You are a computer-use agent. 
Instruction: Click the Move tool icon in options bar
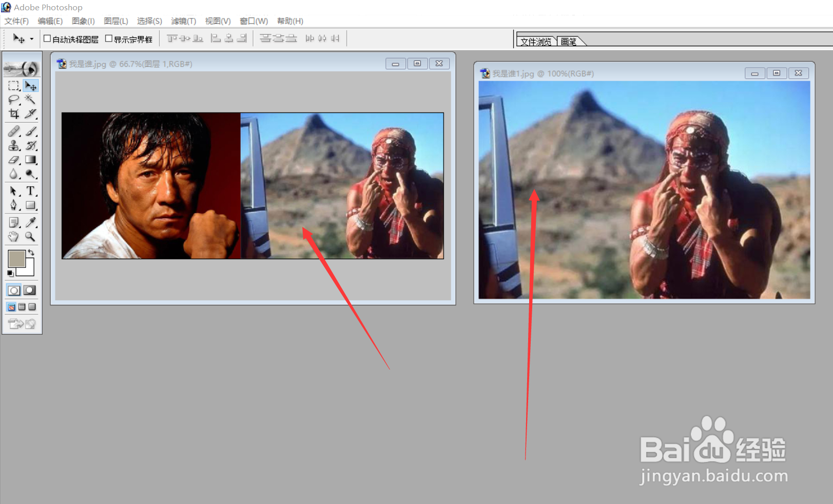pos(19,38)
